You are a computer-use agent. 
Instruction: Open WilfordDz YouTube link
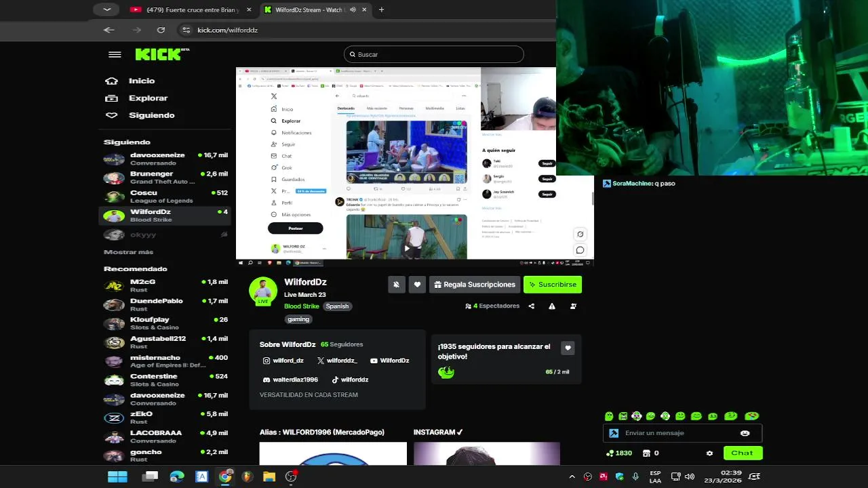(390, 361)
